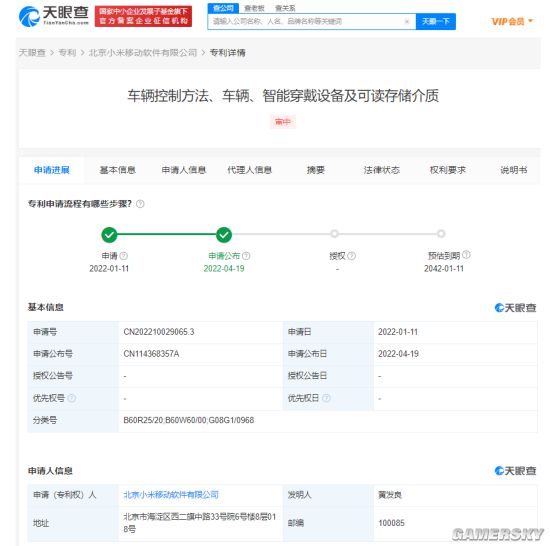
Task: Open 北京小米移动软件有限公司 breadcrumb link
Action: (x=143, y=53)
